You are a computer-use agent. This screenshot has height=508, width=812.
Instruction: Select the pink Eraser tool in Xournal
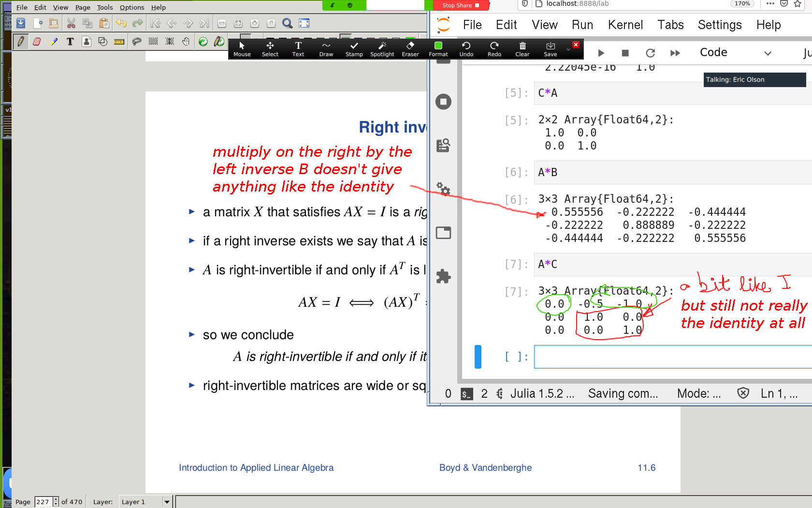[x=37, y=42]
